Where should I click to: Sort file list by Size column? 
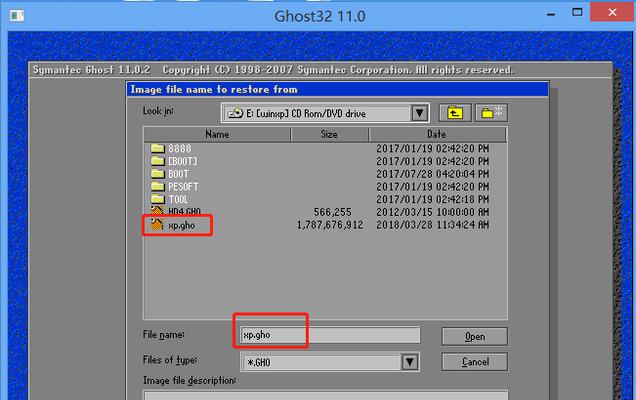click(x=329, y=134)
